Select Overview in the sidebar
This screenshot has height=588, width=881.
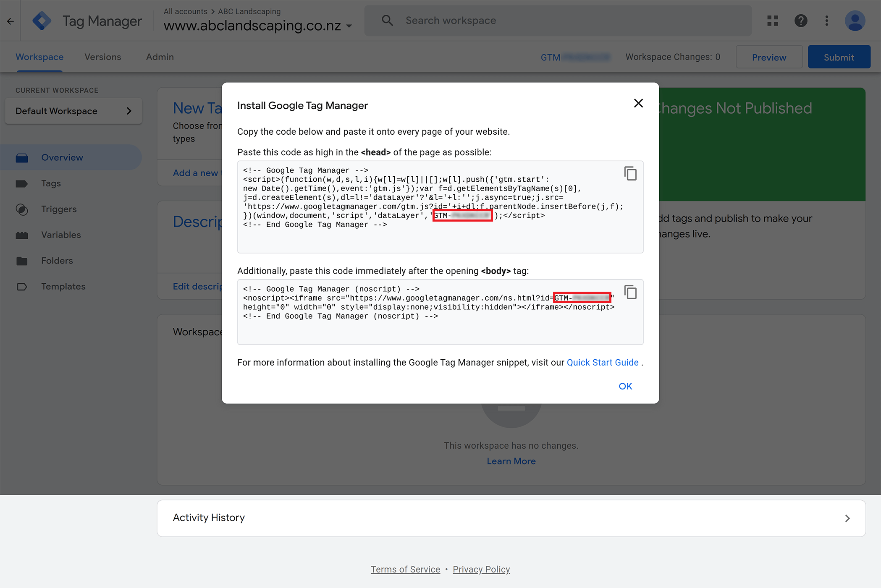(x=71, y=157)
